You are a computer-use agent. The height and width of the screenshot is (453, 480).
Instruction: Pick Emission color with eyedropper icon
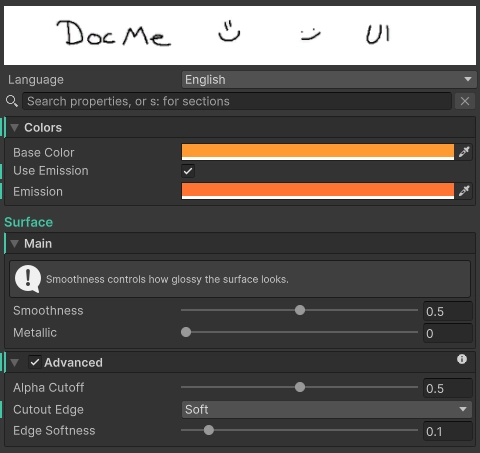(x=464, y=191)
